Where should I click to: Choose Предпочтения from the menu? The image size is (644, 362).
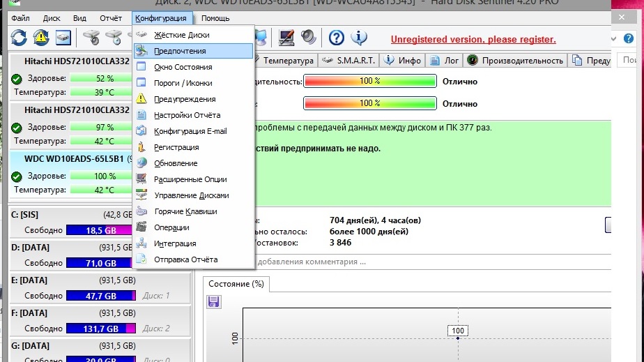tap(193, 51)
